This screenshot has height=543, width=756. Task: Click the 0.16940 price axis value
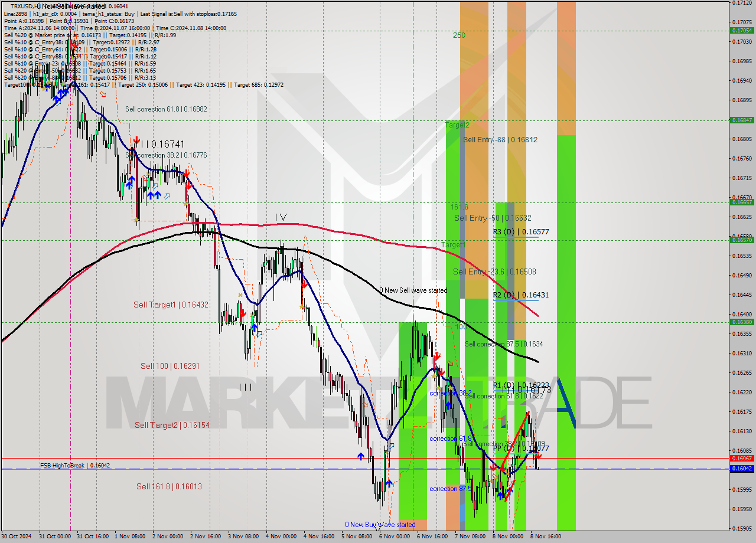(x=742, y=80)
